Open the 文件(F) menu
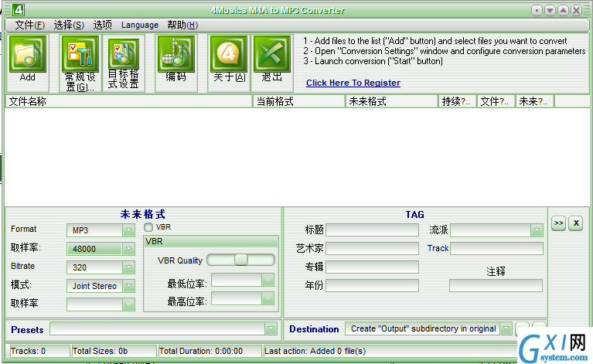Image resolution: width=593 pixels, height=364 pixels. pos(30,26)
